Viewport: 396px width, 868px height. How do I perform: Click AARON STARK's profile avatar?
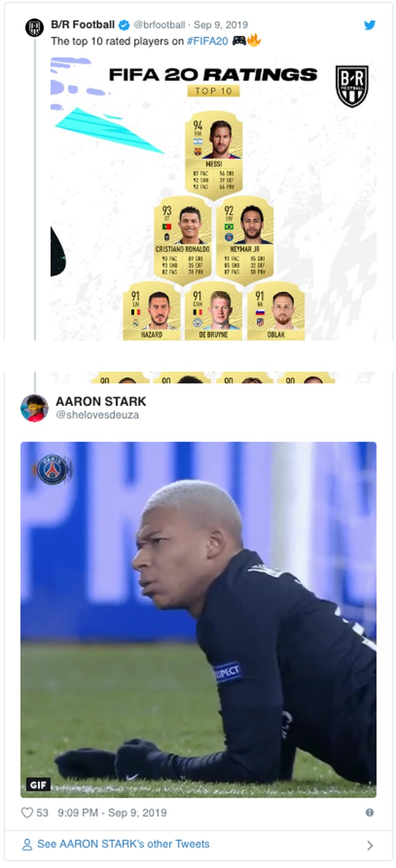(34, 408)
